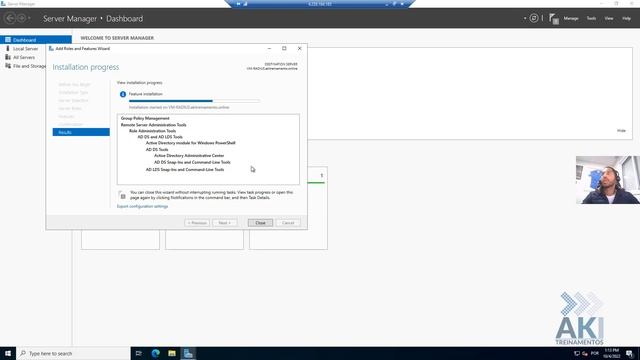Click 'AD LDS Snap-Ins and Command-Line Tools'
The width and height of the screenshot is (640, 360).
click(185, 170)
